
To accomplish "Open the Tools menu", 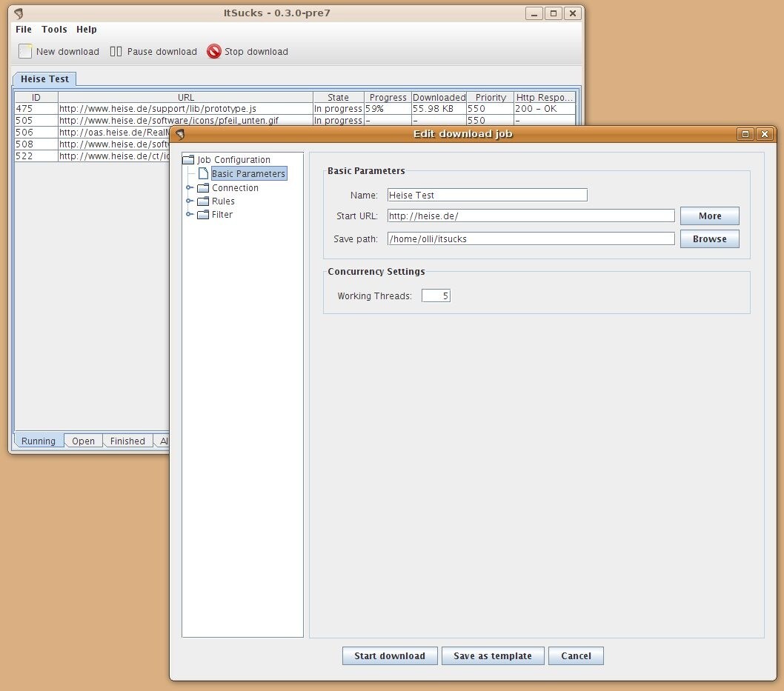I will pos(54,30).
